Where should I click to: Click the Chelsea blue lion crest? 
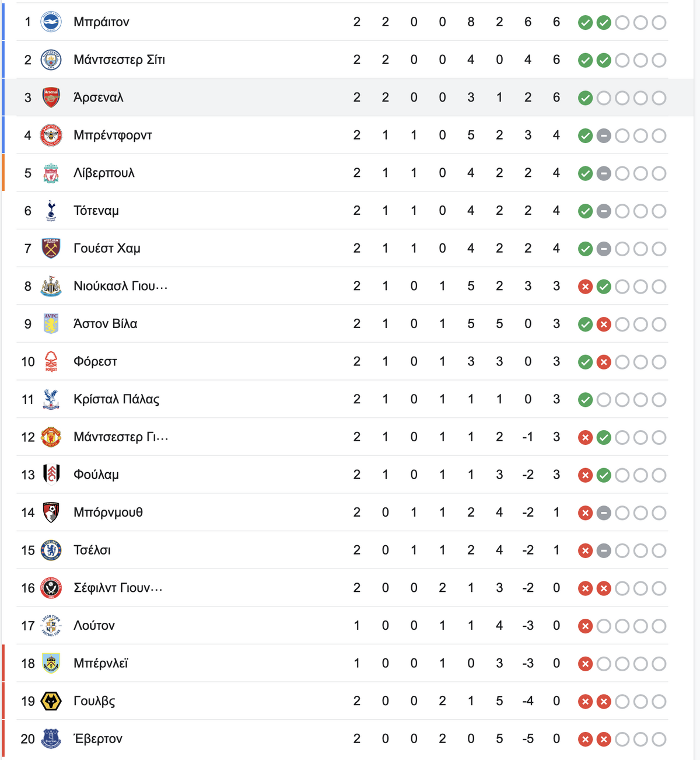(x=51, y=550)
